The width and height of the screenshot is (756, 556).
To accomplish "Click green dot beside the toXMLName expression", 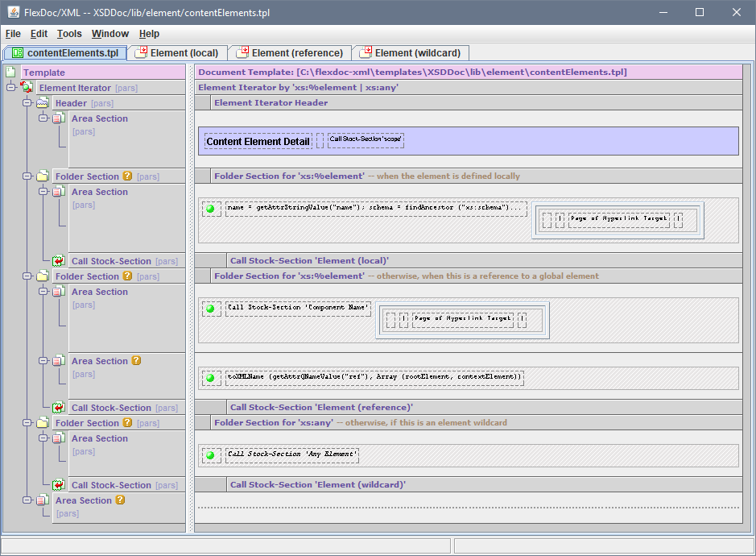I will (211, 378).
